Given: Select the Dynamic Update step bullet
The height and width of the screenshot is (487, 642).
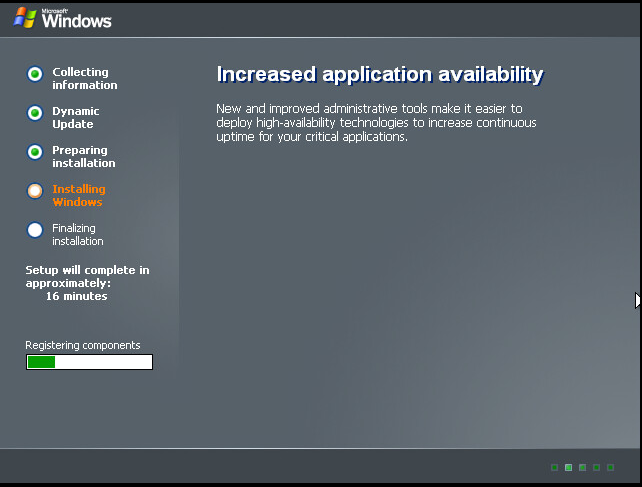Looking at the screenshot, I should tap(35, 113).
